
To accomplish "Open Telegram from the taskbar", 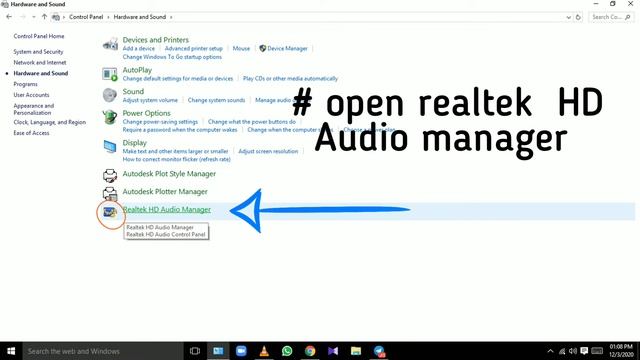I will (379, 351).
